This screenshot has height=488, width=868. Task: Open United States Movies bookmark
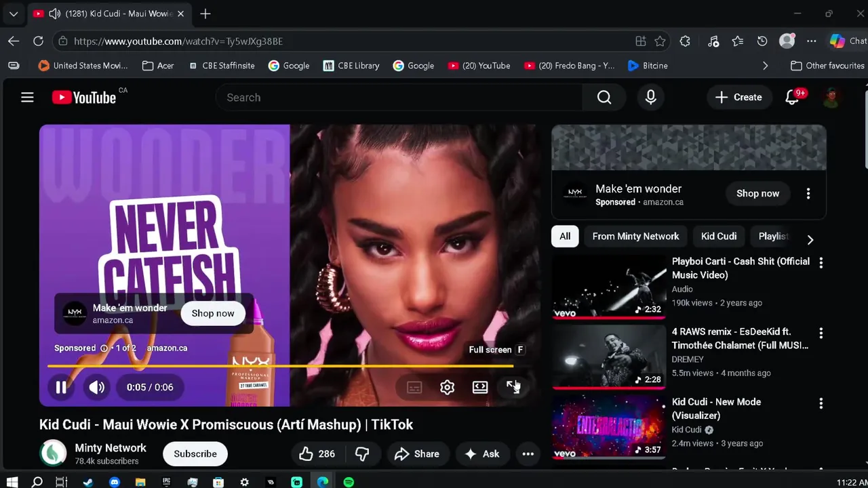click(83, 66)
